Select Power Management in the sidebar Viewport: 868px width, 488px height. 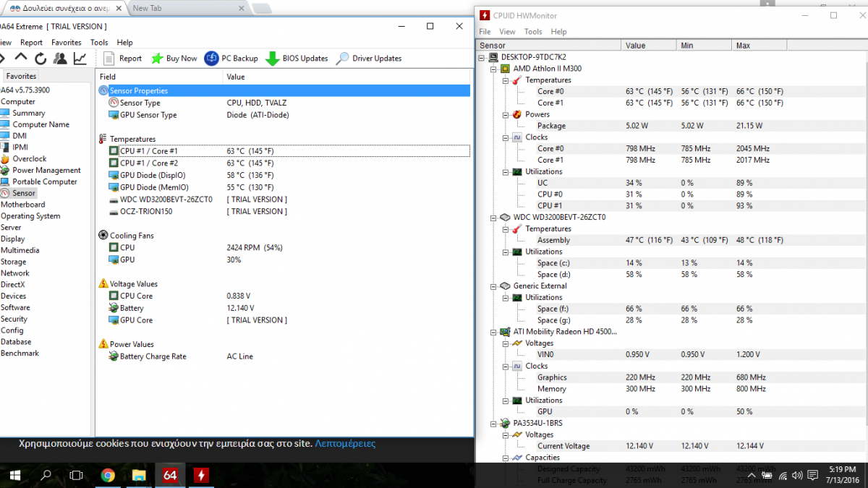46,171
